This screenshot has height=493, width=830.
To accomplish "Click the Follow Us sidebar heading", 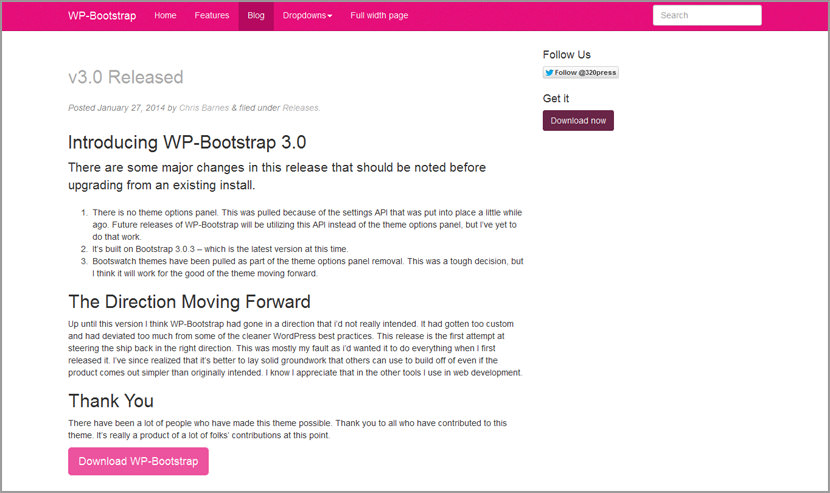I will (x=566, y=55).
